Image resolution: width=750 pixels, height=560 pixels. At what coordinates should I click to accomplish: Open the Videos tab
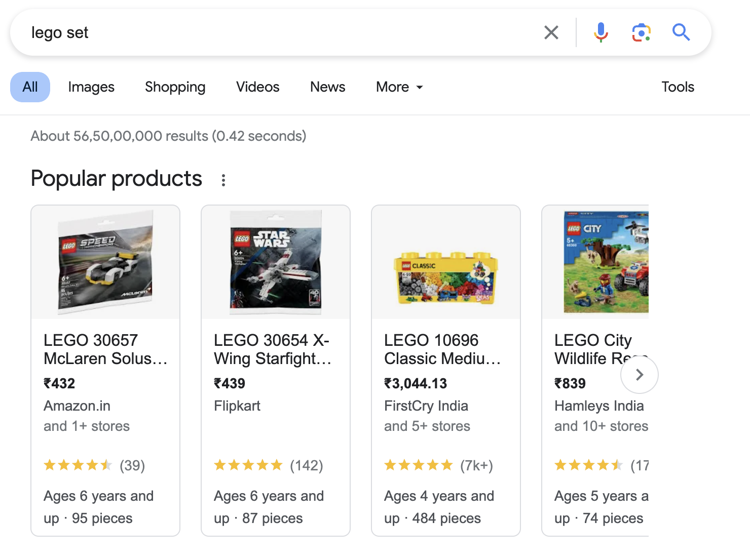(x=257, y=87)
